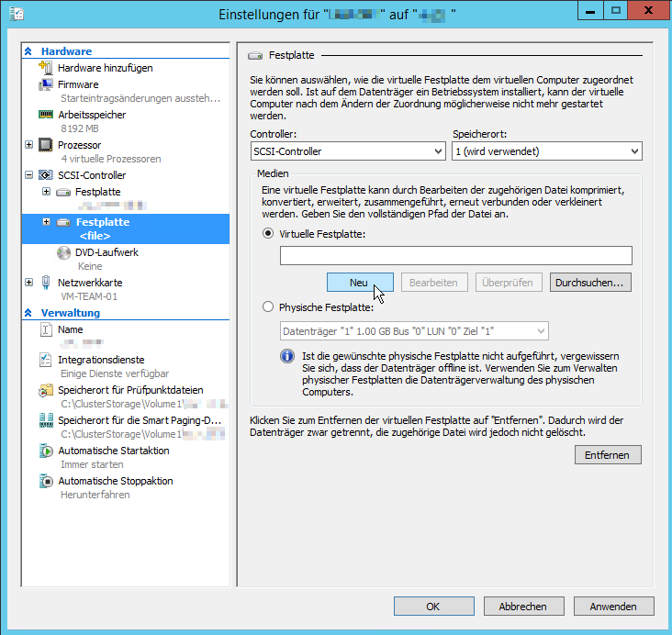
Task: Collapse the Hardware section header
Action: point(29,51)
